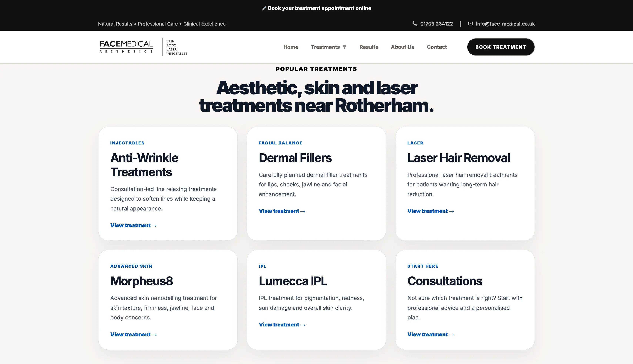Click the POPULAR TREATMENTS section heading
Viewport: 633px width, 364px height.
click(x=316, y=69)
